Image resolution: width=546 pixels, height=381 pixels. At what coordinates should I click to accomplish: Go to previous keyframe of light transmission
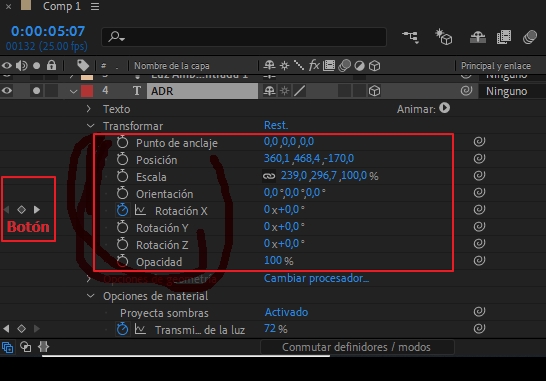coord(6,328)
